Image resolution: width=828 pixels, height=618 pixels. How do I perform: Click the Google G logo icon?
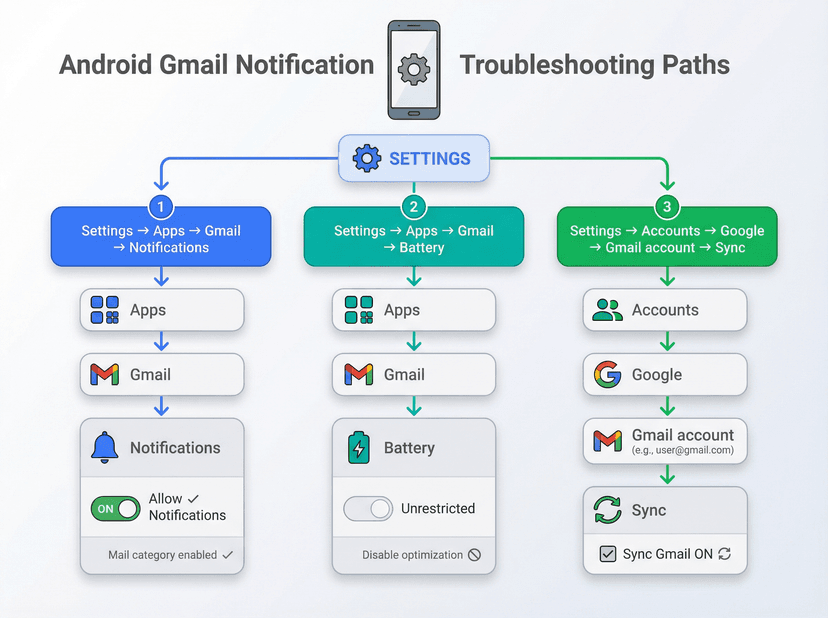(607, 374)
